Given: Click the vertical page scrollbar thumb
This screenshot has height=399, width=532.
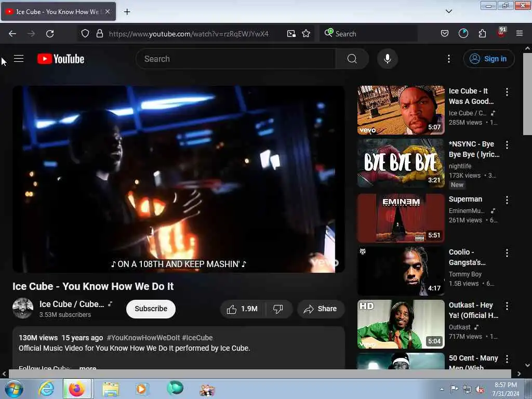Looking at the screenshot, I should point(527,94).
